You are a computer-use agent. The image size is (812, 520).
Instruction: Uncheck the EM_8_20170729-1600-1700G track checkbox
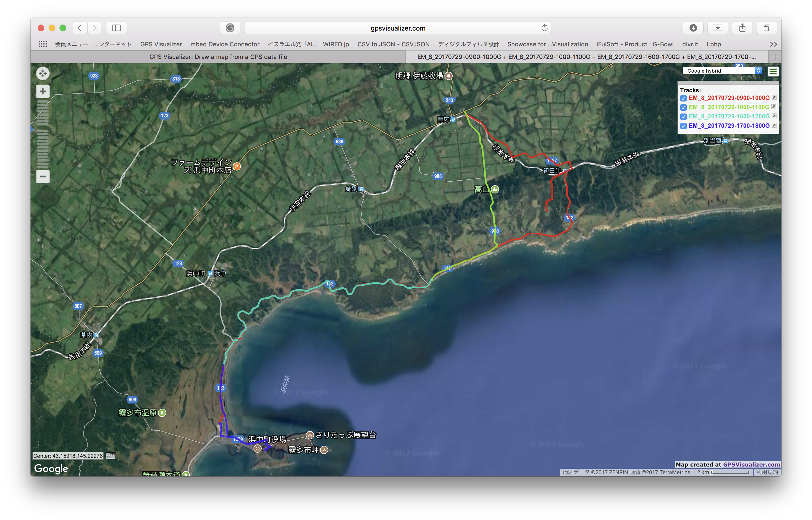(683, 116)
